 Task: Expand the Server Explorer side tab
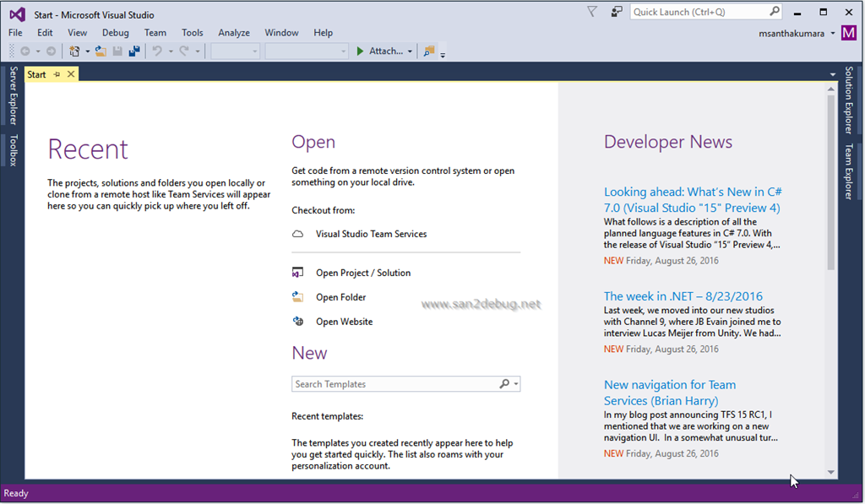click(14, 95)
